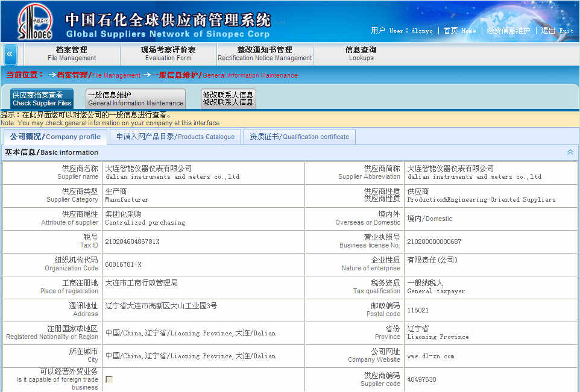
Task: Switch to the Products Catalogue tab
Action: point(175,136)
